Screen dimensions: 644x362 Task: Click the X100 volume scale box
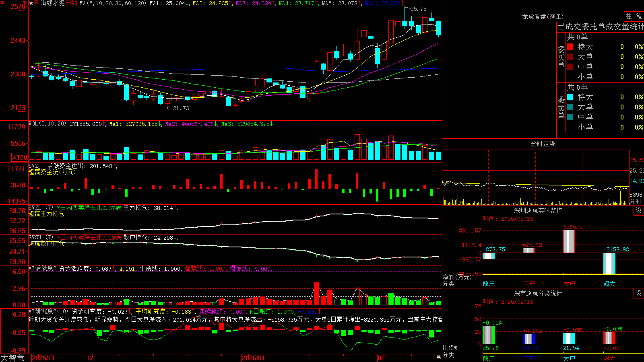[x=20, y=157]
